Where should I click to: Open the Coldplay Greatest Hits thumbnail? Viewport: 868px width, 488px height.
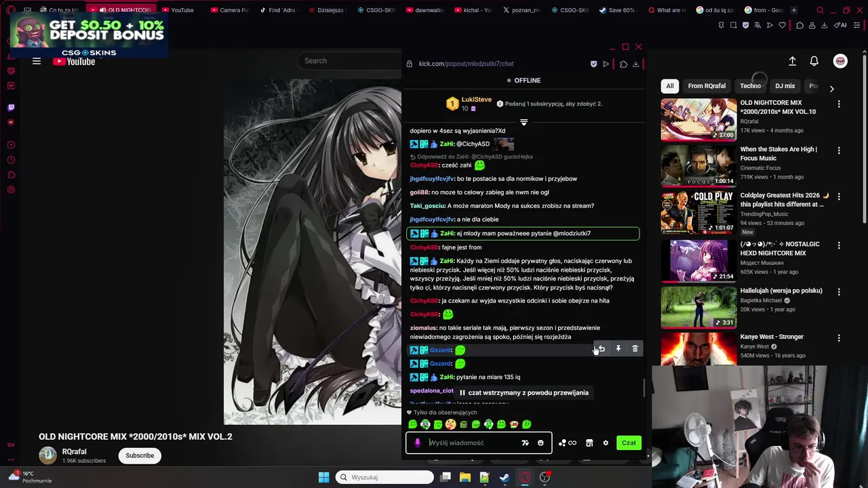(698, 213)
